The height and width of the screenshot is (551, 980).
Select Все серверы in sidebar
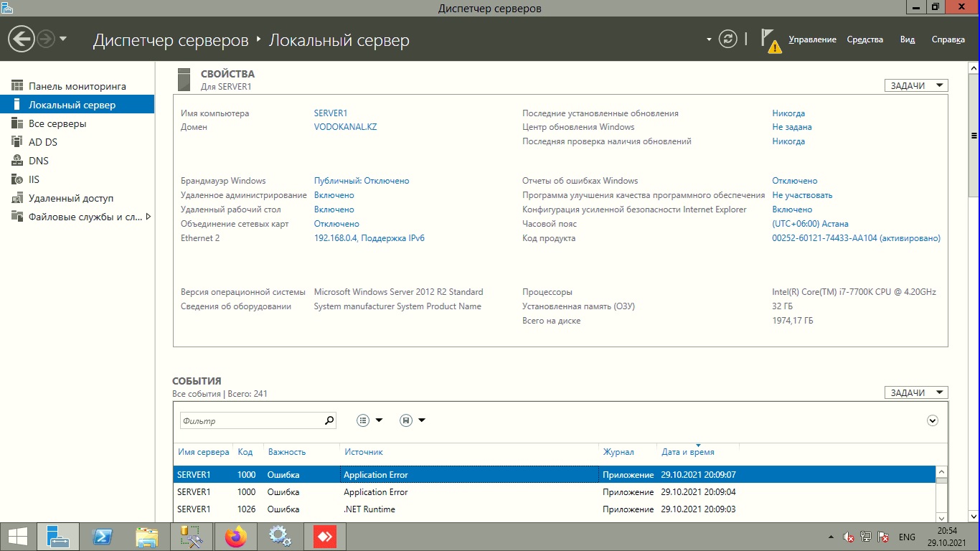click(x=77, y=123)
